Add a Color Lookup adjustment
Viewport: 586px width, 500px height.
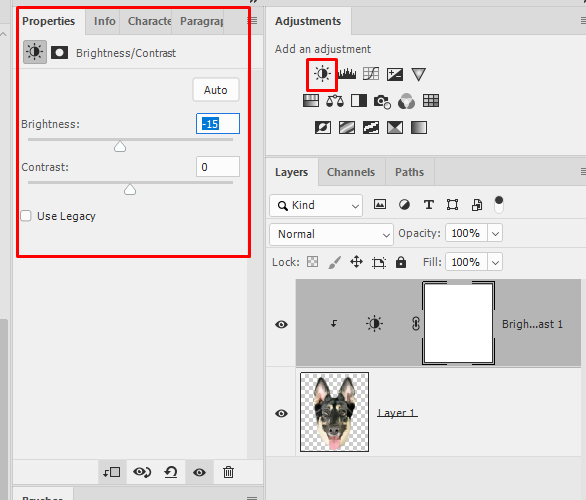click(431, 101)
